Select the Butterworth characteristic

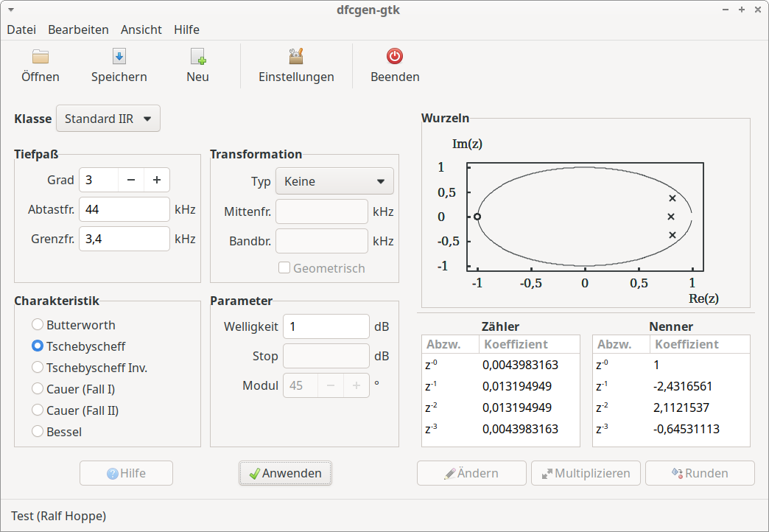click(38, 325)
